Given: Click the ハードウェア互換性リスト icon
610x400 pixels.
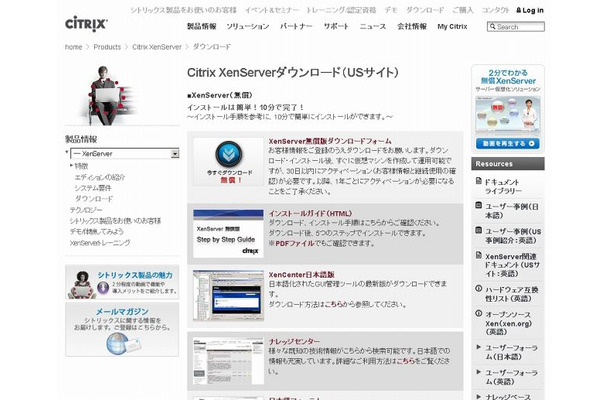Looking at the screenshot, I should tap(479, 288).
